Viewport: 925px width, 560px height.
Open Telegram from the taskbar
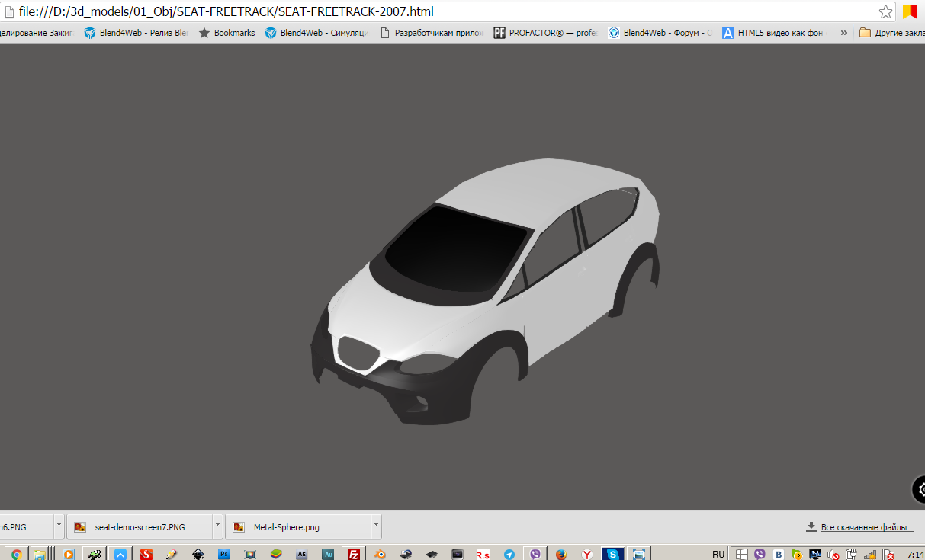pos(509,554)
